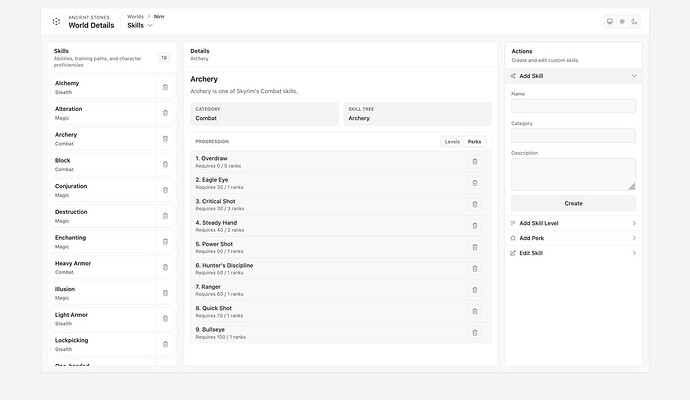Switch to dark theme moon icon
The height and width of the screenshot is (400, 690).
(x=634, y=21)
